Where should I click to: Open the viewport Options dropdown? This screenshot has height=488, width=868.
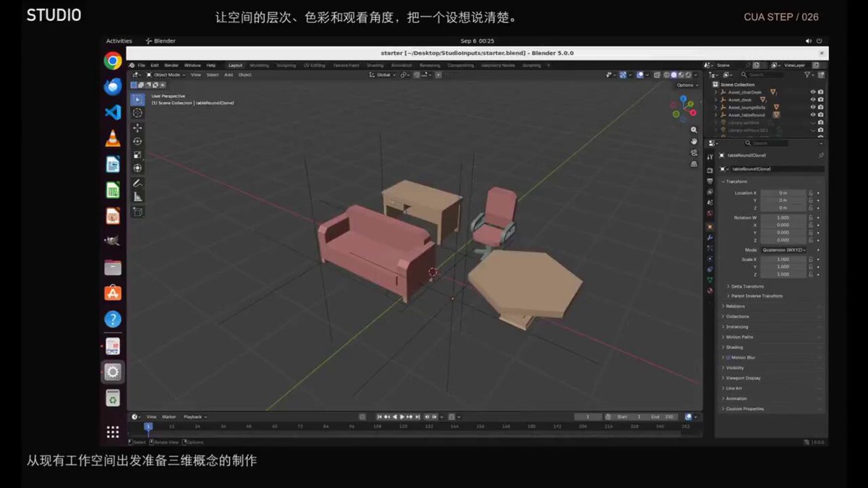coord(686,85)
